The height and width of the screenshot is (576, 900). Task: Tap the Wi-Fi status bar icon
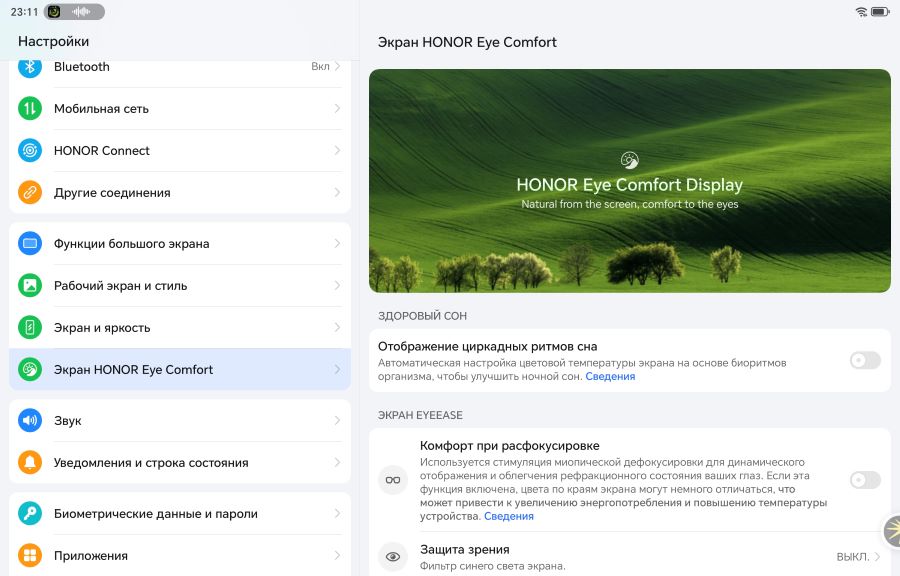(x=861, y=11)
